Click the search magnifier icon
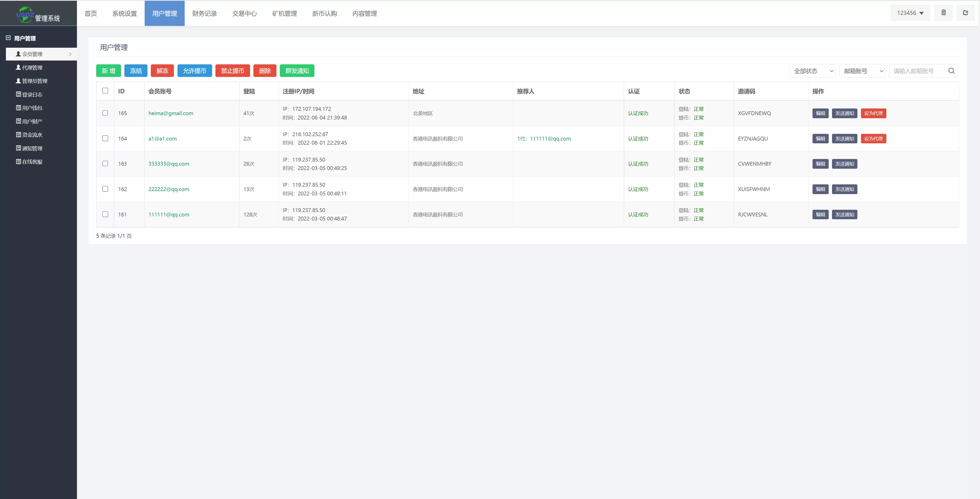980x499 pixels. tap(951, 71)
